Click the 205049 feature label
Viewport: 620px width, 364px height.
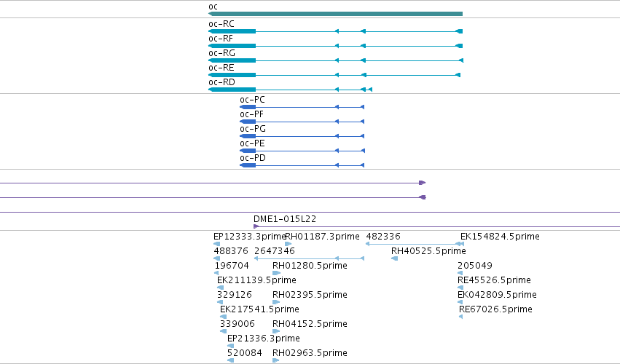475,266
